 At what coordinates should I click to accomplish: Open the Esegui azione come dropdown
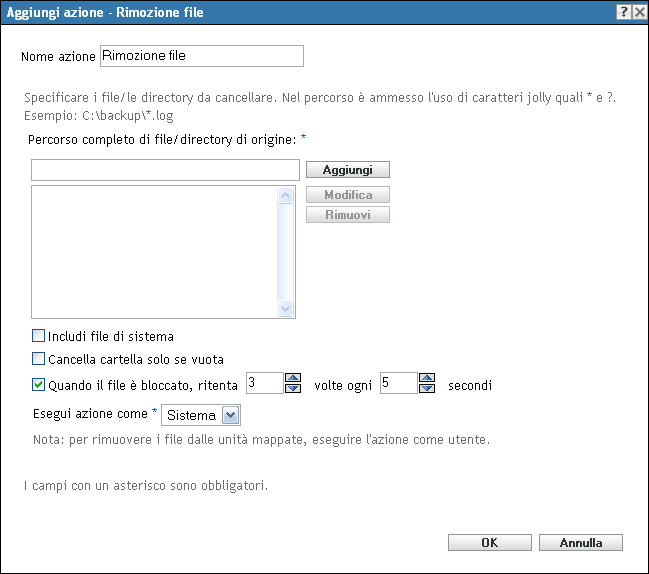click(230, 414)
